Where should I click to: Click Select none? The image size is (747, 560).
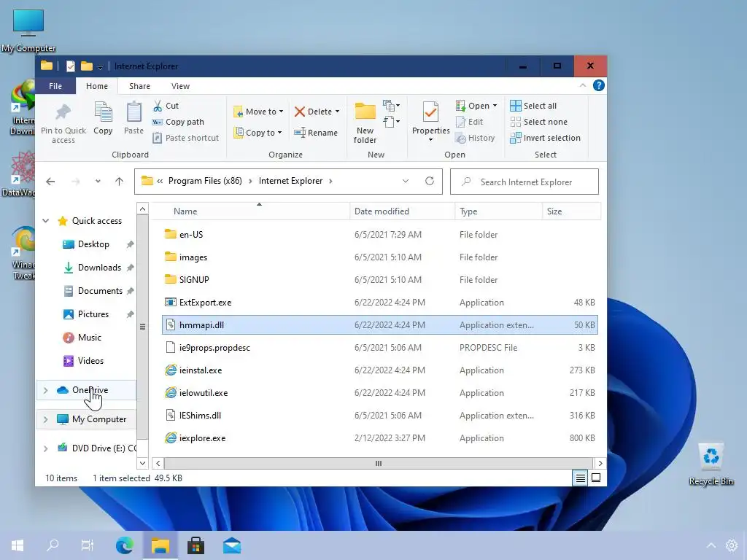(539, 122)
